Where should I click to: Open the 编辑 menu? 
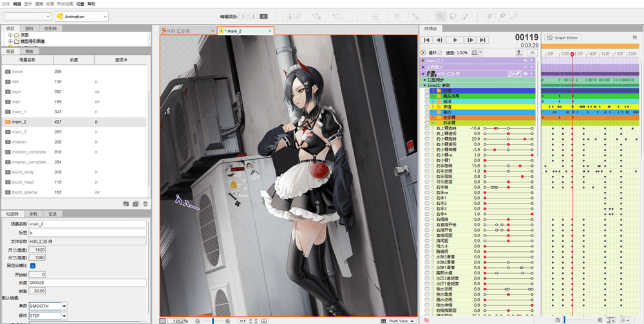tap(17, 4)
